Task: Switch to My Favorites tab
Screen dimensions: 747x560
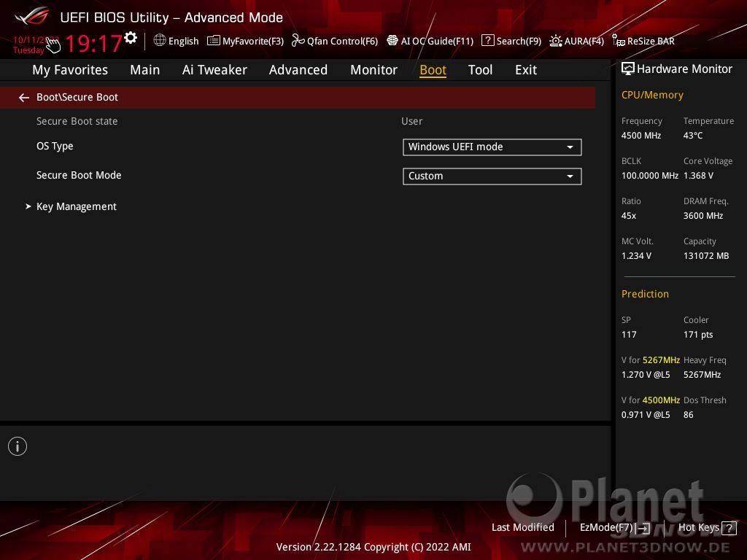Action: 70,70
